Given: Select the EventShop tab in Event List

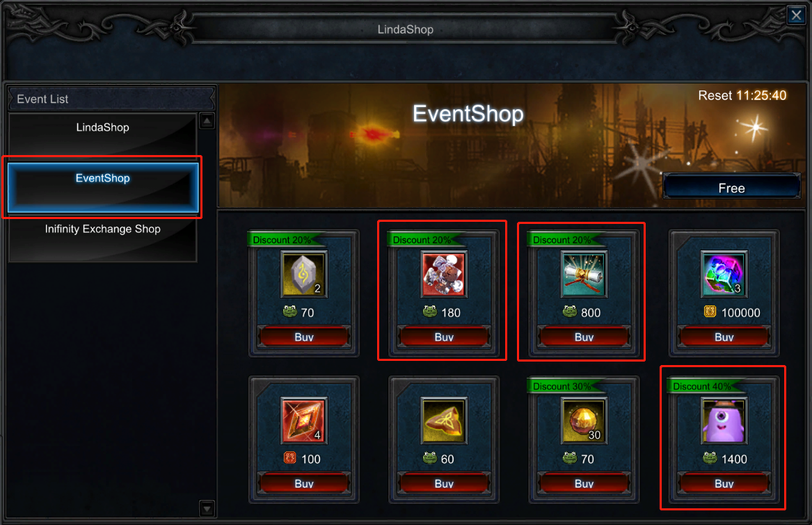Looking at the screenshot, I should click(x=102, y=187).
